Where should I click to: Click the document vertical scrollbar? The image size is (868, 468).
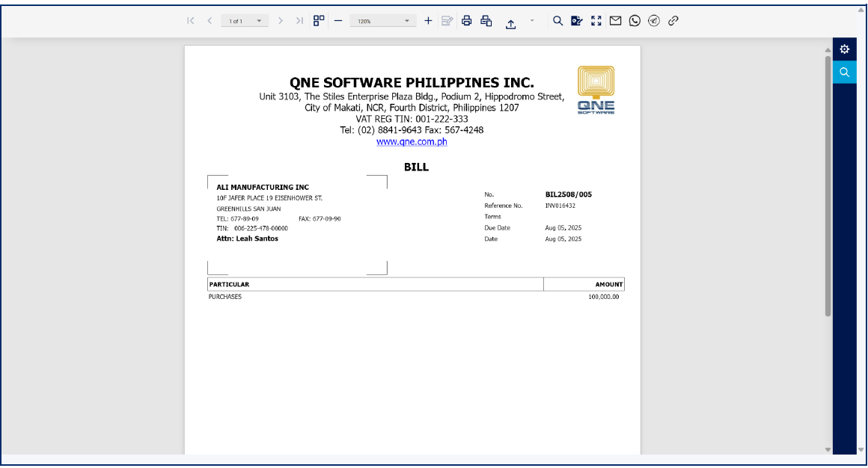(x=828, y=186)
